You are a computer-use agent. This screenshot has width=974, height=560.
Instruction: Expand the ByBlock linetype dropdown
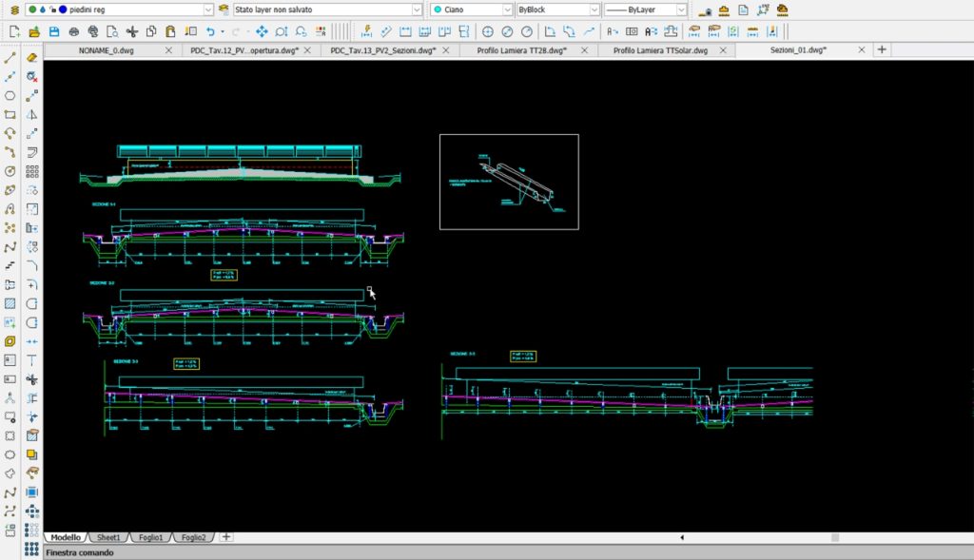coord(594,10)
